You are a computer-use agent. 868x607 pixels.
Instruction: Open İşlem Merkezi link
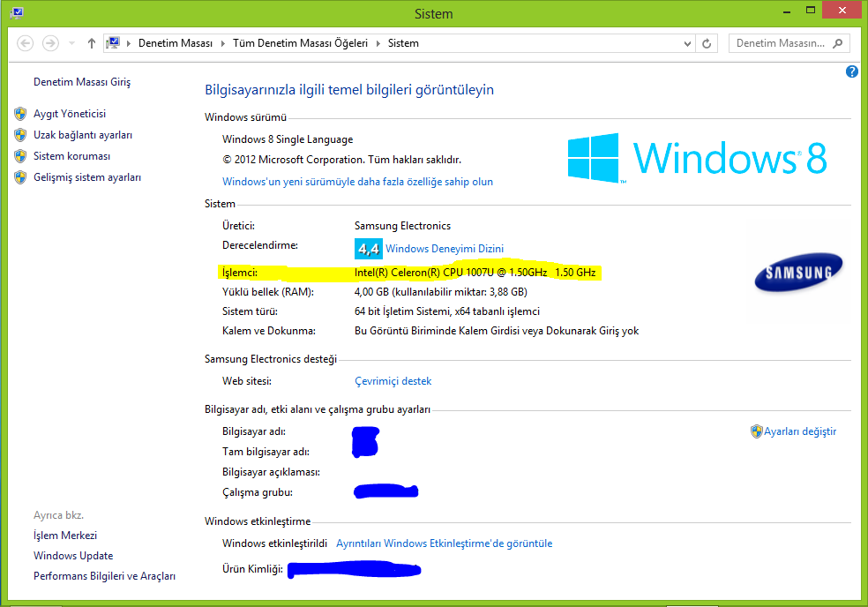pos(65,536)
